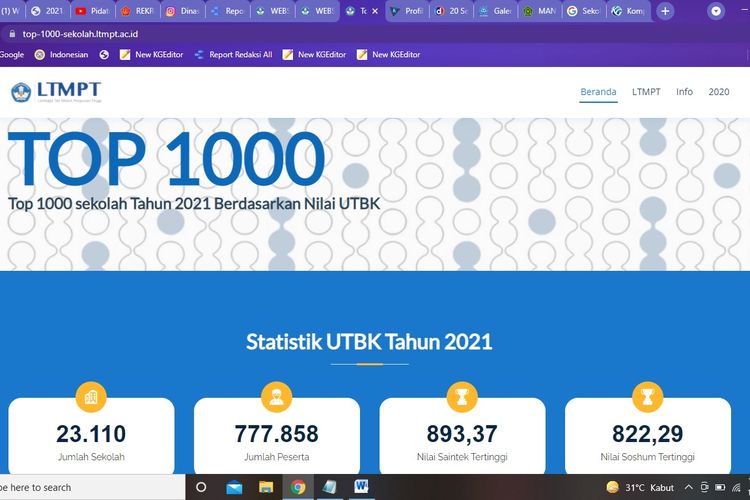750x500 pixels.
Task: Click the LTMPT logo in header
Action: [56, 92]
